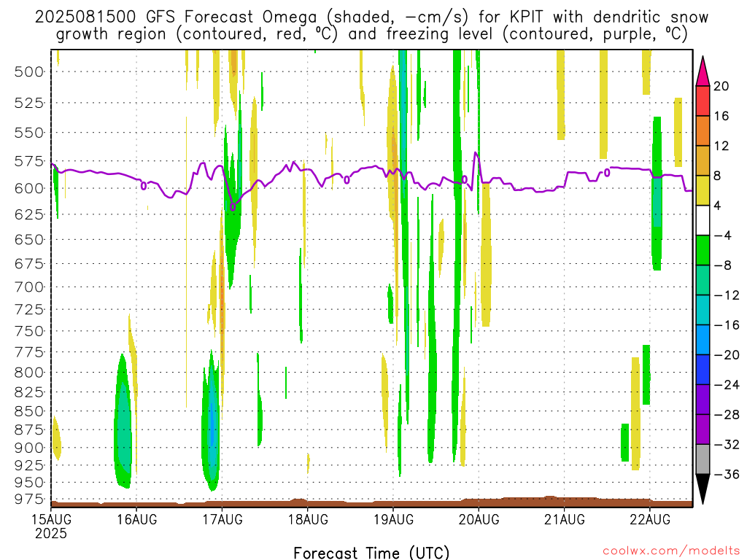Click the 700 pressure level label
The width and height of the screenshot is (747, 560).
point(28,287)
